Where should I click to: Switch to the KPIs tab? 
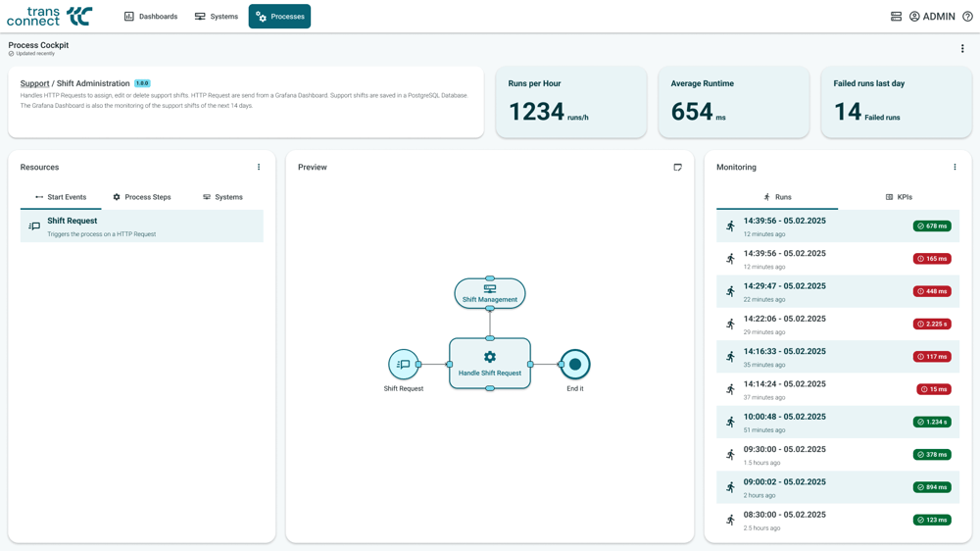[899, 197]
